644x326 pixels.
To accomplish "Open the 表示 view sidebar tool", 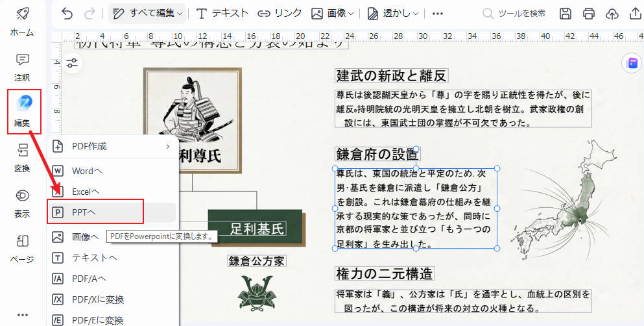I will click(22, 203).
